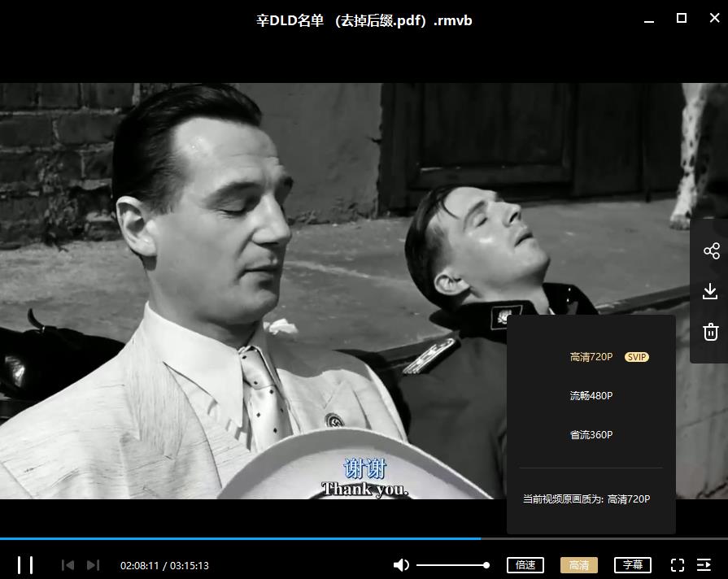
Task: Close the player window
Action: coord(714,18)
